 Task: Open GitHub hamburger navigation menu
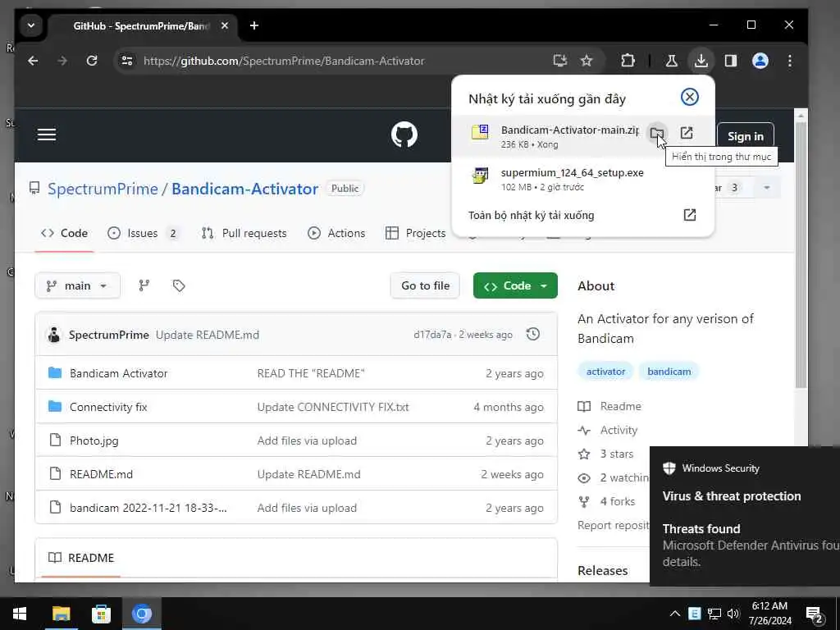pyautogui.click(x=47, y=135)
